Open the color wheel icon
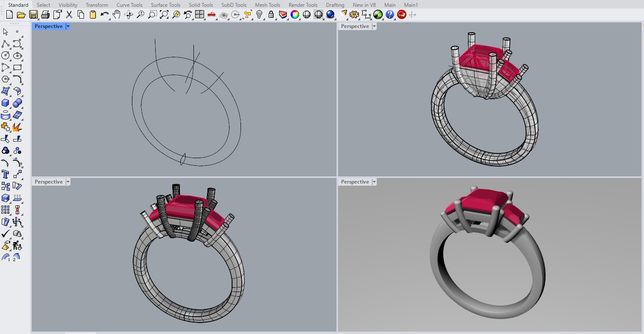The height and width of the screenshot is (334, 644). tap(295, 15)
